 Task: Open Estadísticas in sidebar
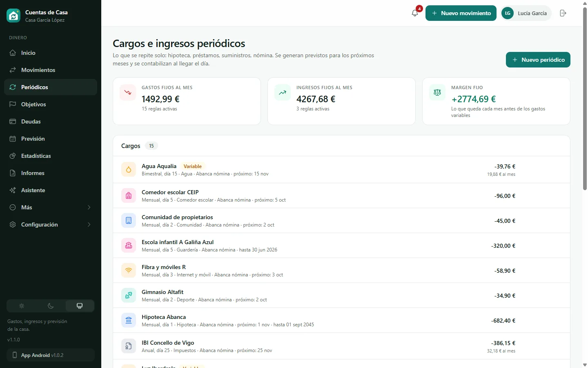[x=51, y=156]
